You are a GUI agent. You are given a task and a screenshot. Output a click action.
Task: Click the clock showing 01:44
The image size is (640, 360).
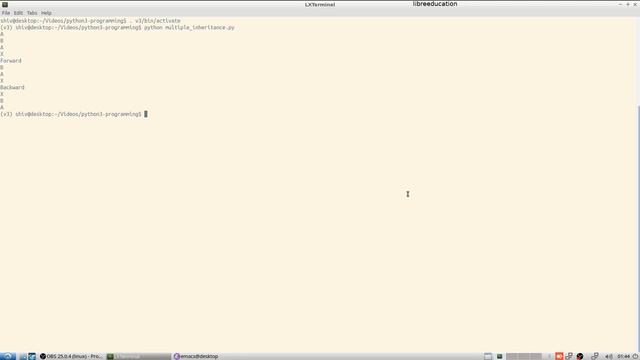[624, 356]
